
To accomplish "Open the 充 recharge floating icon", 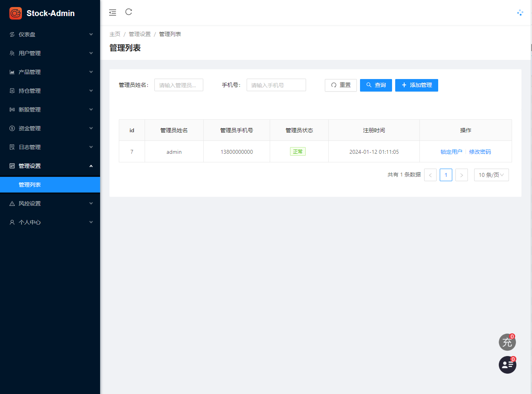I will tap(507, 342).
